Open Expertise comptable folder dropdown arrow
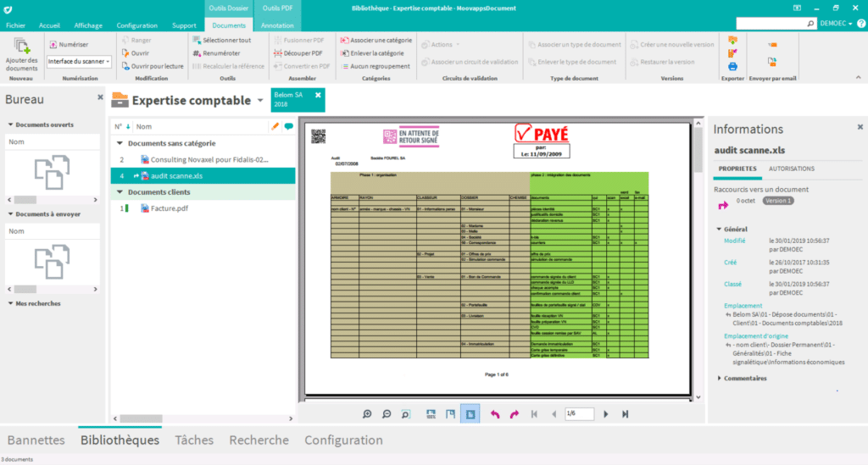 [260, 101]
